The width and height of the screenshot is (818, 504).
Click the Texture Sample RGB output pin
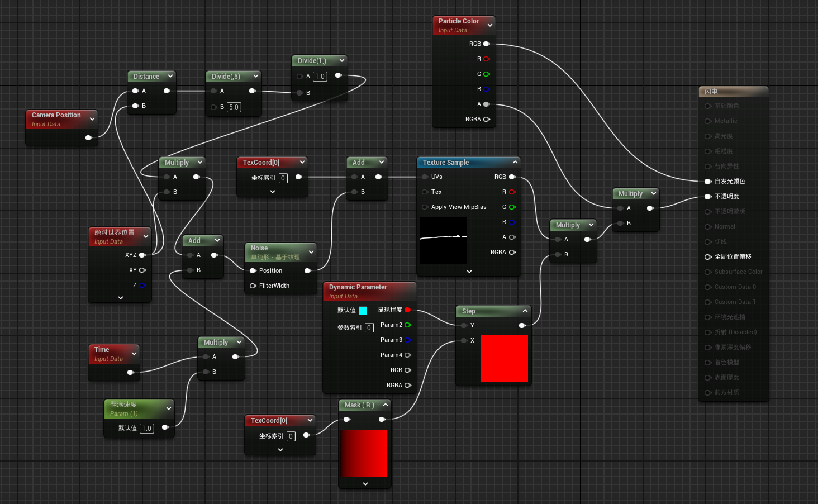point(512,177)
